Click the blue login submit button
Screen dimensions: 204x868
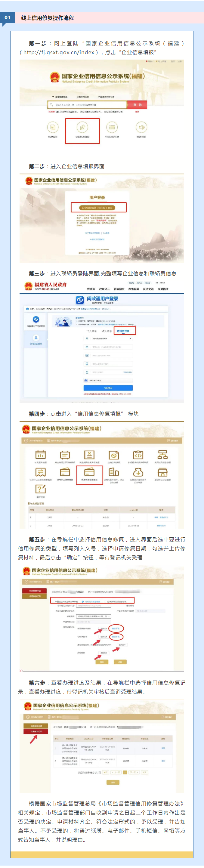(108, 388)
